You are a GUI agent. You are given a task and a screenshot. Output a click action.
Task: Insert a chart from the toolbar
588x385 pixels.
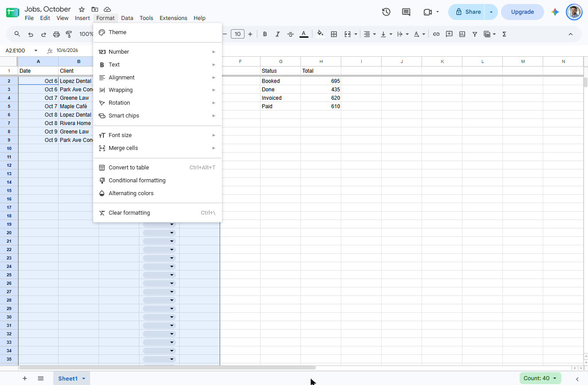[462, 34]
